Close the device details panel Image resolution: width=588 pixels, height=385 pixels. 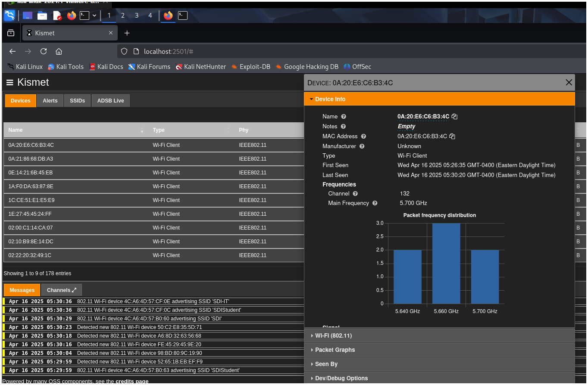[569, 82]
